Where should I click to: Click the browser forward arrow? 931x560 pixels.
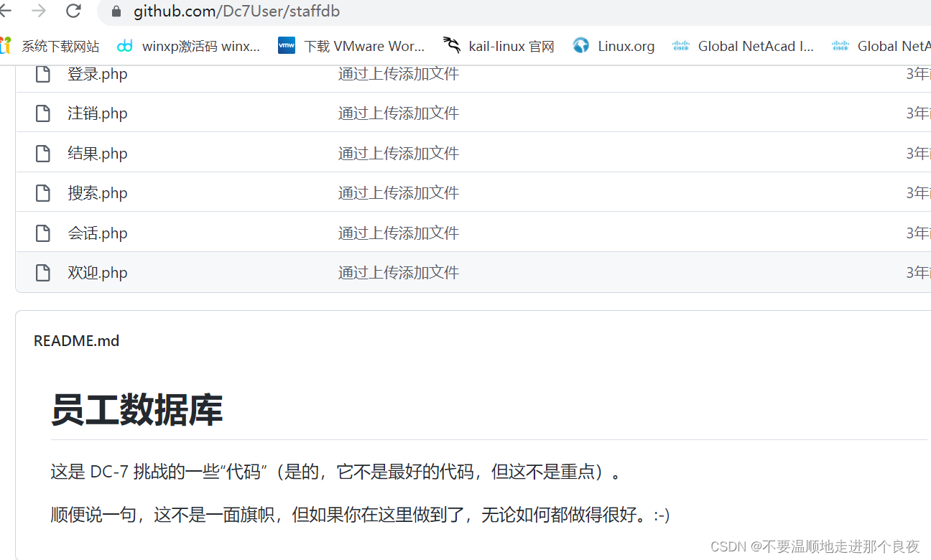click(x=39, y=11)
